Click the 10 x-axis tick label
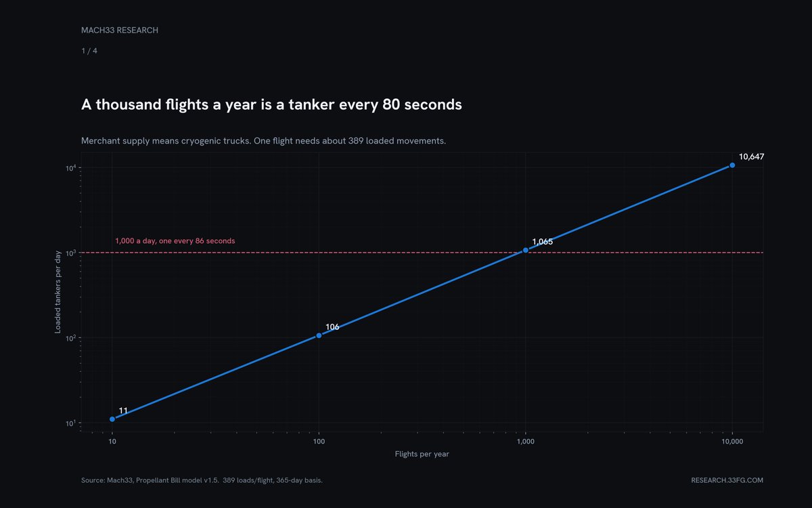 point(112,441)
